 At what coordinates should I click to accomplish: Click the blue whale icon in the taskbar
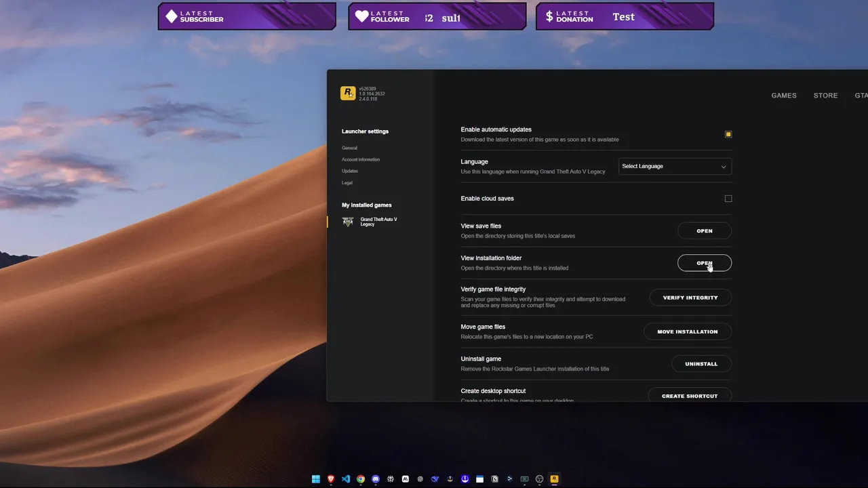tap(435, 479)
